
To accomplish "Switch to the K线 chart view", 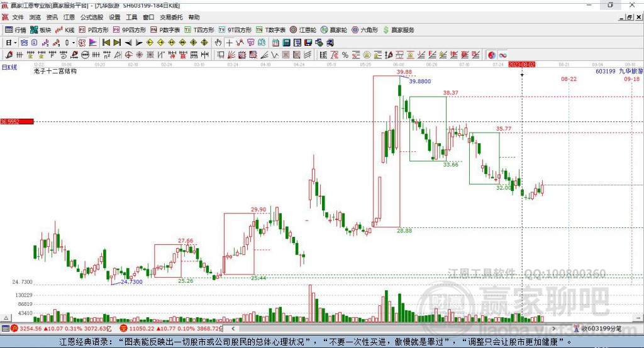I will 65,30.
